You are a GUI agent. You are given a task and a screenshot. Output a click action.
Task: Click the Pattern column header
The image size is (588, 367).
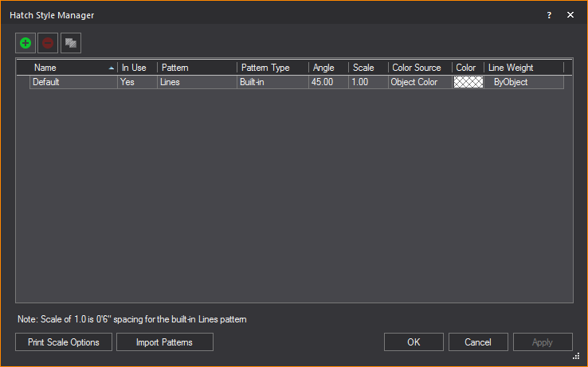(196, 68)
